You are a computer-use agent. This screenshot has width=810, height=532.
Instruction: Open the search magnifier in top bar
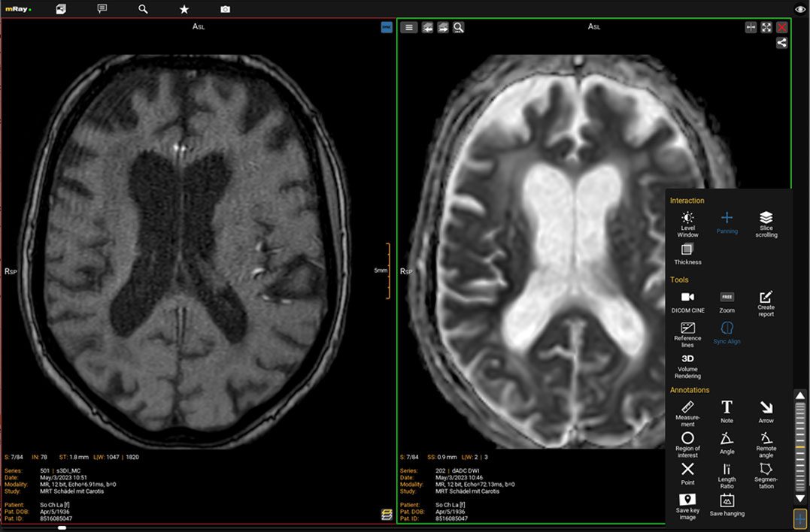pos(143,9)
